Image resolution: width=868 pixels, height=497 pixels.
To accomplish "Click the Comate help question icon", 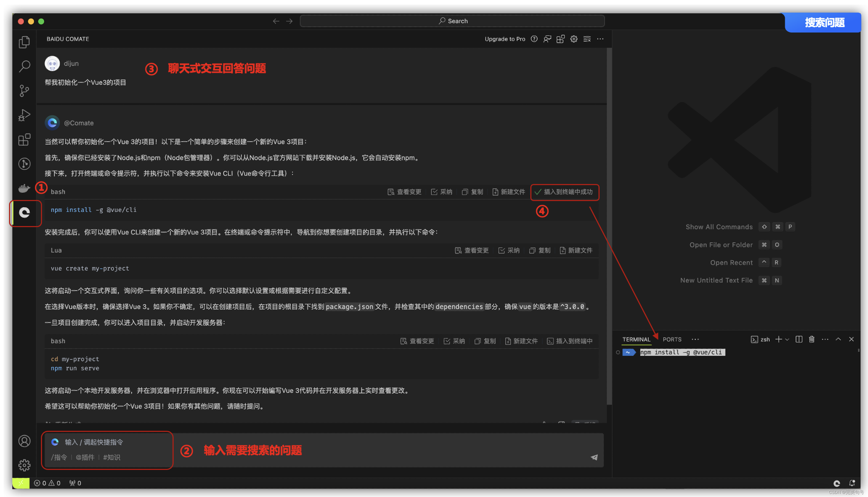I will point(534,39).
